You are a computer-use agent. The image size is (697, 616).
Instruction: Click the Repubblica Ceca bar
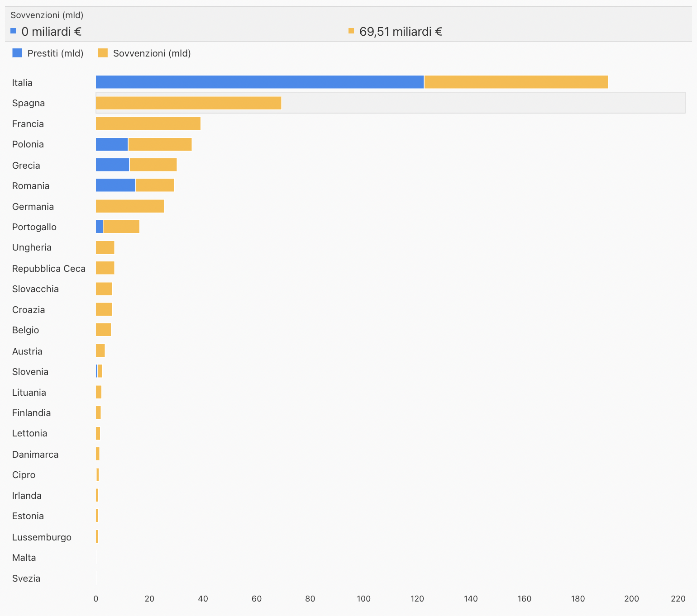(x=105, y=268)
